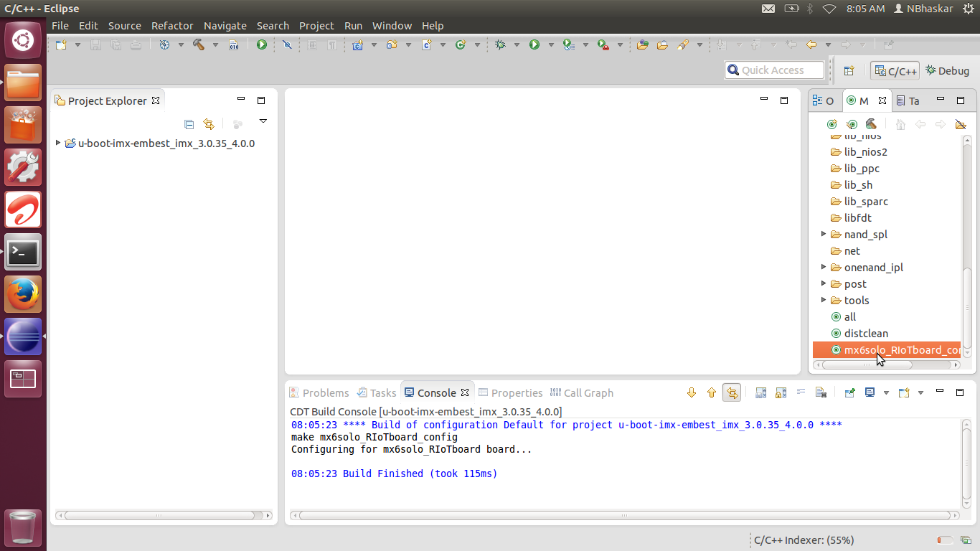Open dropdown arrow next to Debug bug icon
Screen dimensions: 980x551
point(517,44)
